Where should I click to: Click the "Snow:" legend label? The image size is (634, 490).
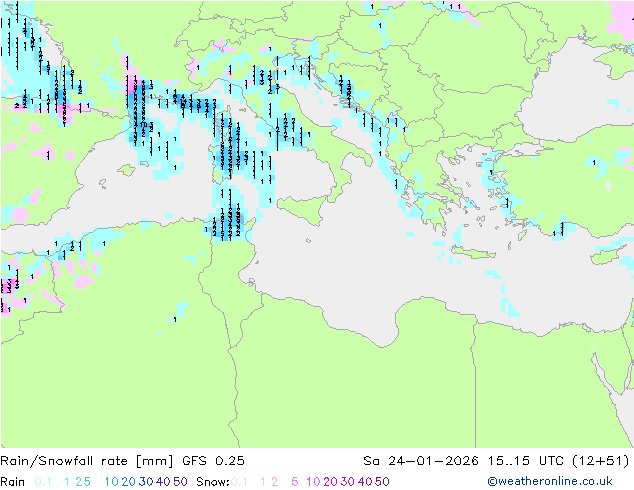[x=213, y=482]
